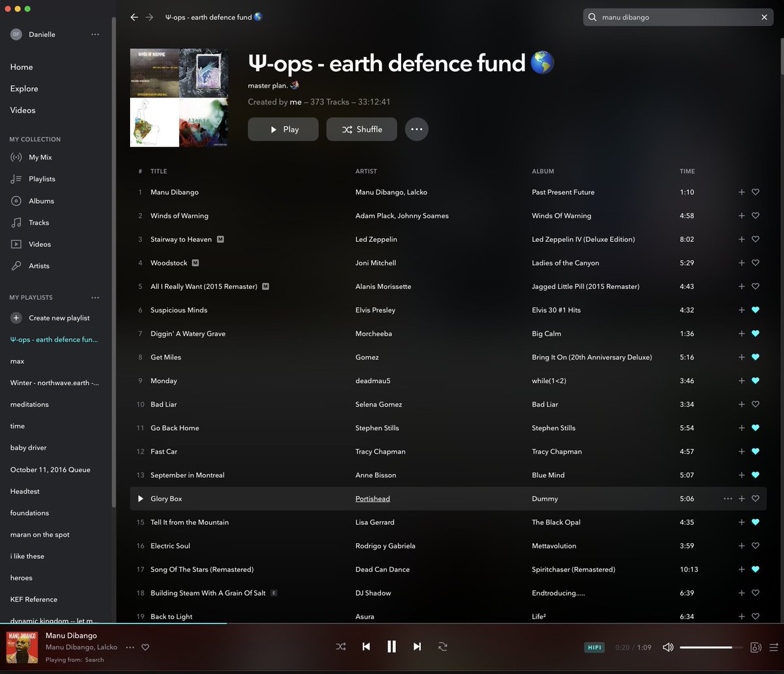Open top-level Videos page

click(23, 110)
